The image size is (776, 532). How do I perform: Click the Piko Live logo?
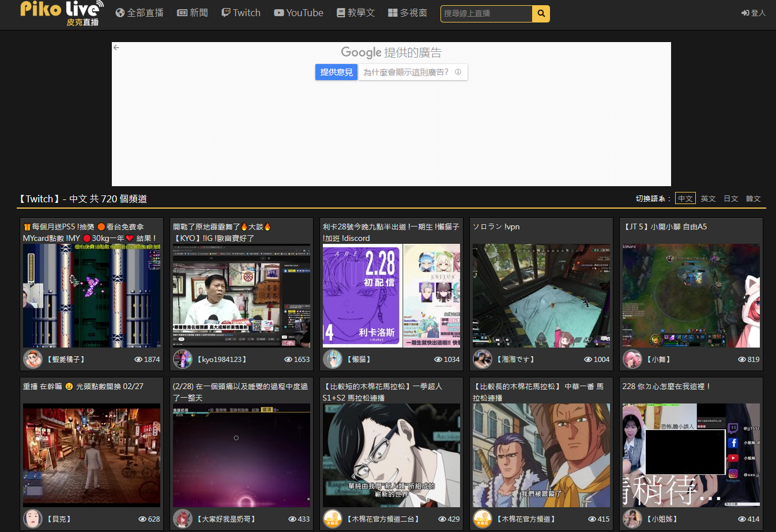click(61, 13)
